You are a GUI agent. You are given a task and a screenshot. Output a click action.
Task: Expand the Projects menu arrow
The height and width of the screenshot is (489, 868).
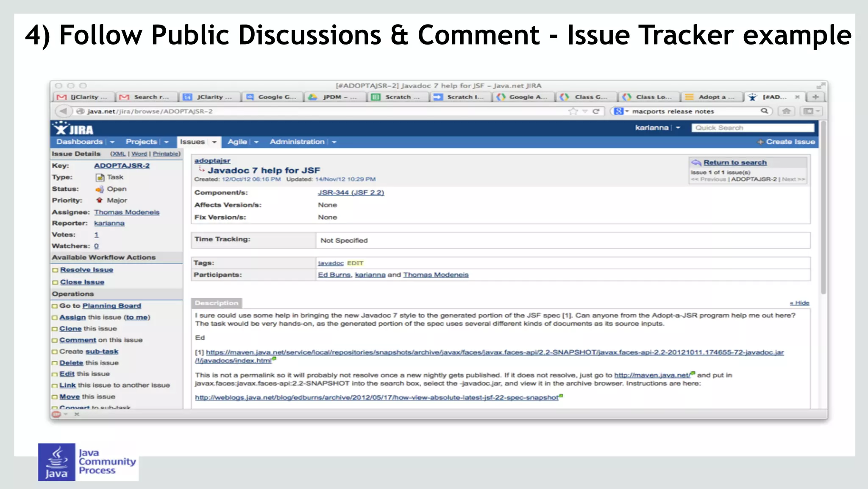pos(167,142)
